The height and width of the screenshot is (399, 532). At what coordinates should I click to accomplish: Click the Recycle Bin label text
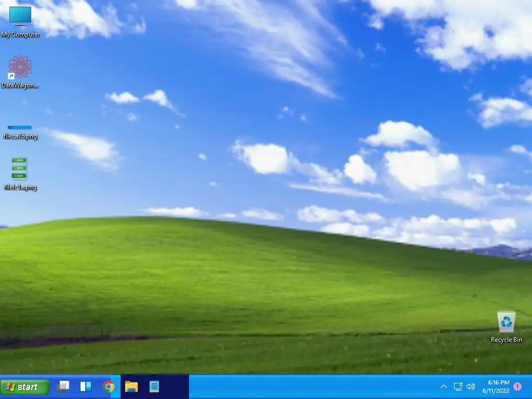click(x=506, y=340)
